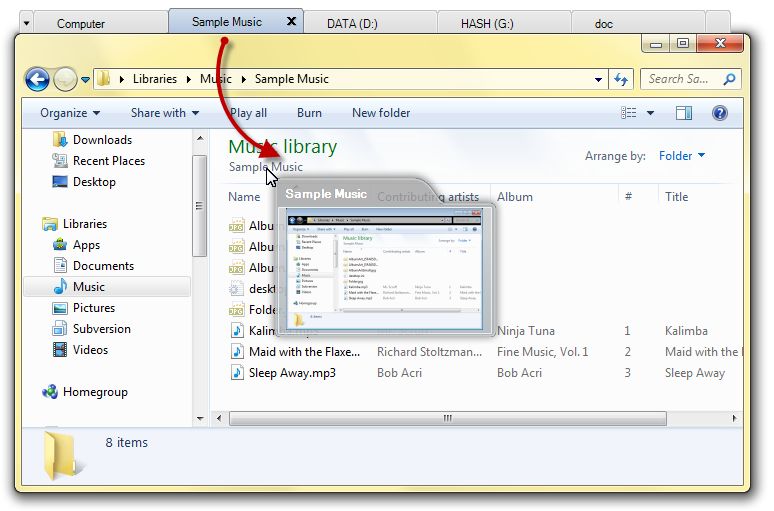Viewport: 774px width, 511px height.
Task: Close the Sample Music tab
Action: 292,21
